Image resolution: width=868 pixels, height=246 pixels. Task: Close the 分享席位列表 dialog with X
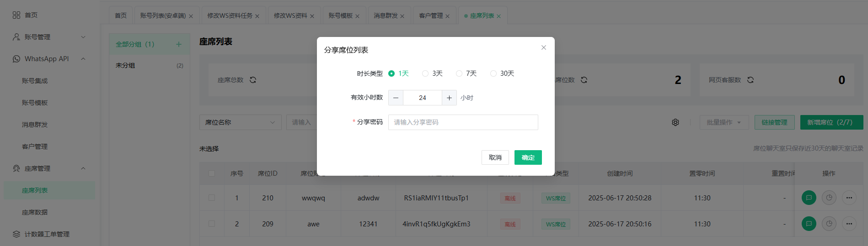(543, 47)
